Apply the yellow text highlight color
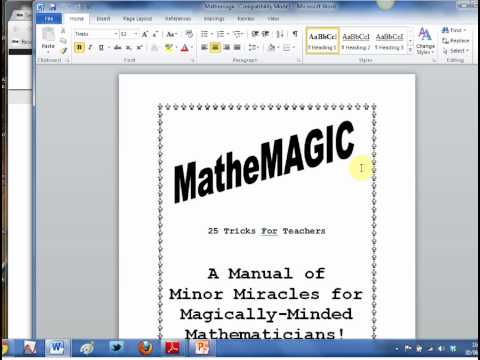The image size is (480, 360). tap(168, 48)
